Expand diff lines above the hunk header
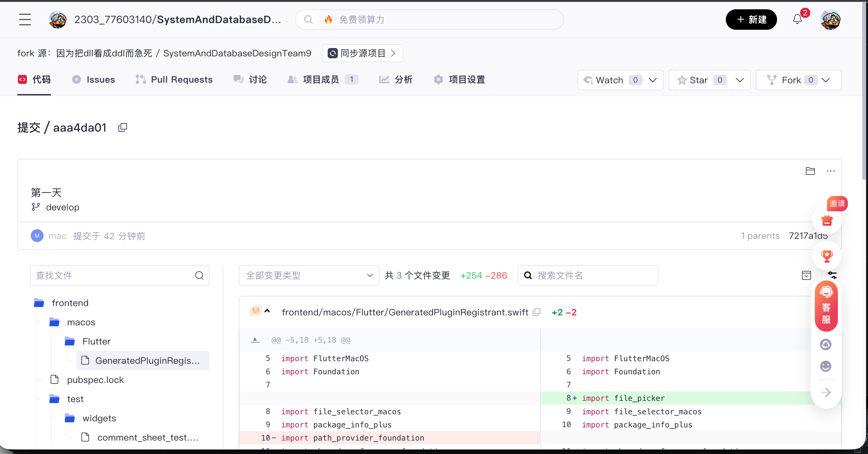The image size is (868, 454). 255,340
